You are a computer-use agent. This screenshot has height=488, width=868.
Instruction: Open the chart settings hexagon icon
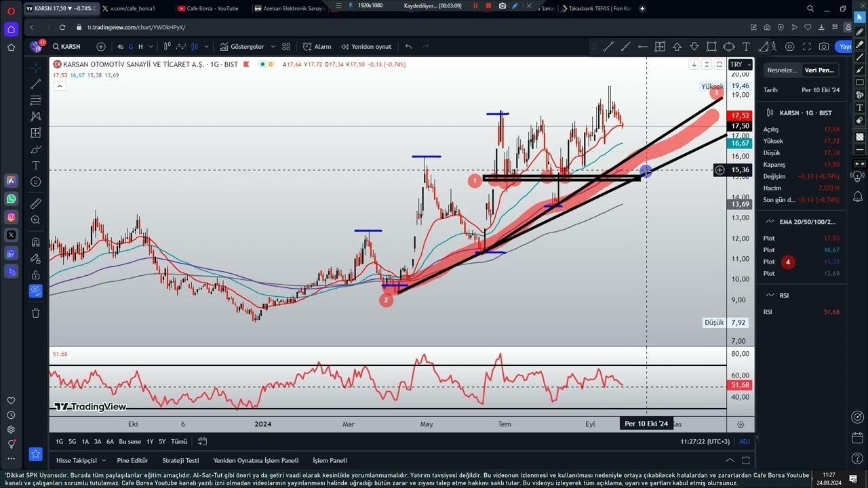(x=789, y=47)
